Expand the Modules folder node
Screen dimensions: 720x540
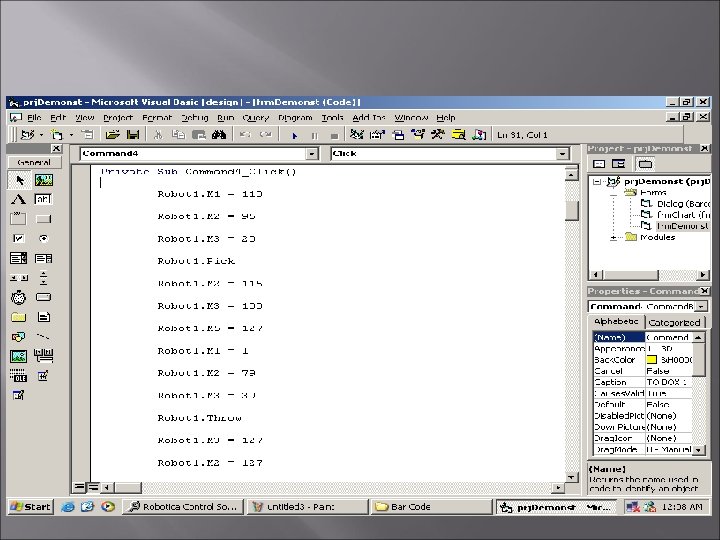613,237
